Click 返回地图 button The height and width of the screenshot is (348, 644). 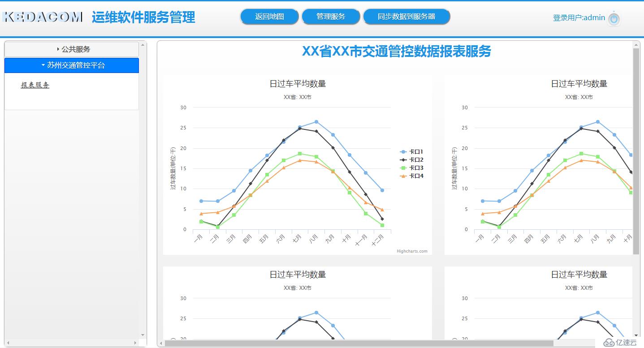(269, 17)
